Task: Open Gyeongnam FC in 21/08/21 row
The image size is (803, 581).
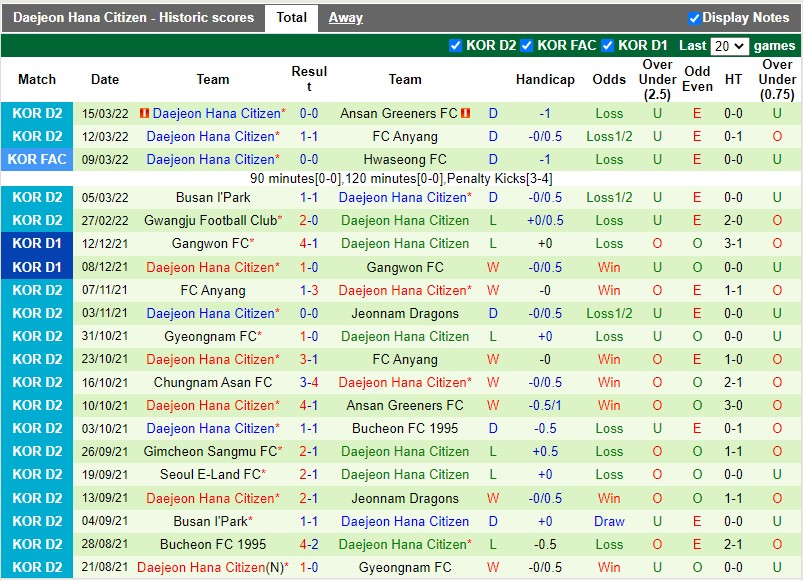Action: pos(405,567)
